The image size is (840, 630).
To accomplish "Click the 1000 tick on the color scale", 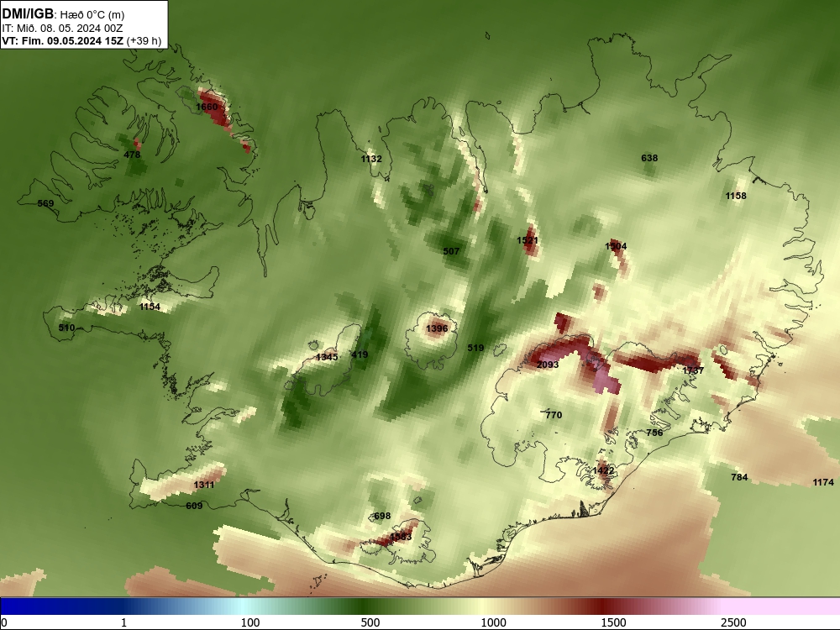I will [x=493, y=622].
